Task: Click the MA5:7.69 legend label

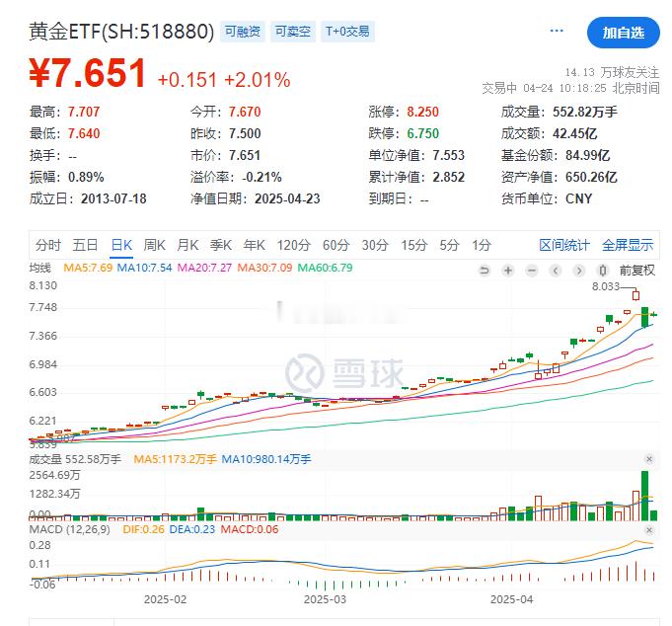Action: [88, 268]
